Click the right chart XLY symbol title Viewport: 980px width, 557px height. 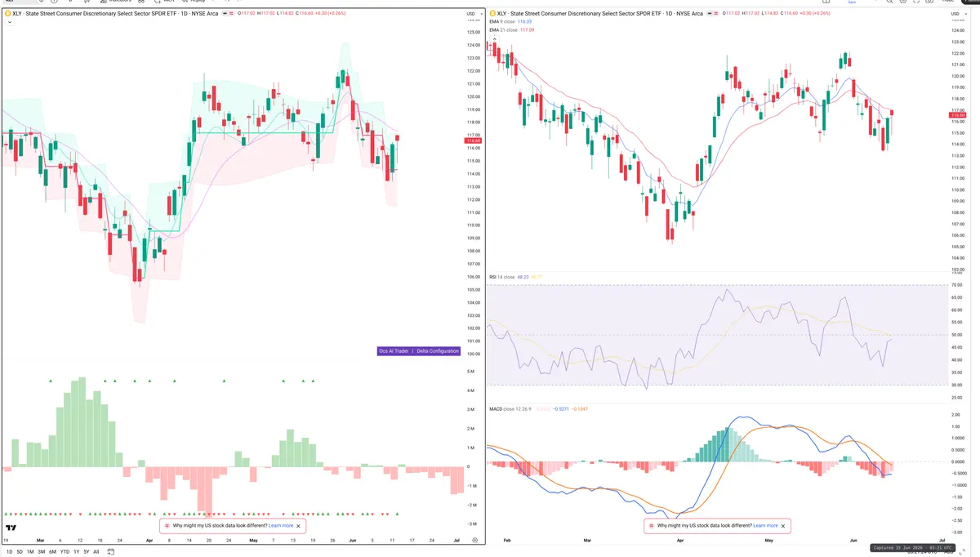coord(602,13)
